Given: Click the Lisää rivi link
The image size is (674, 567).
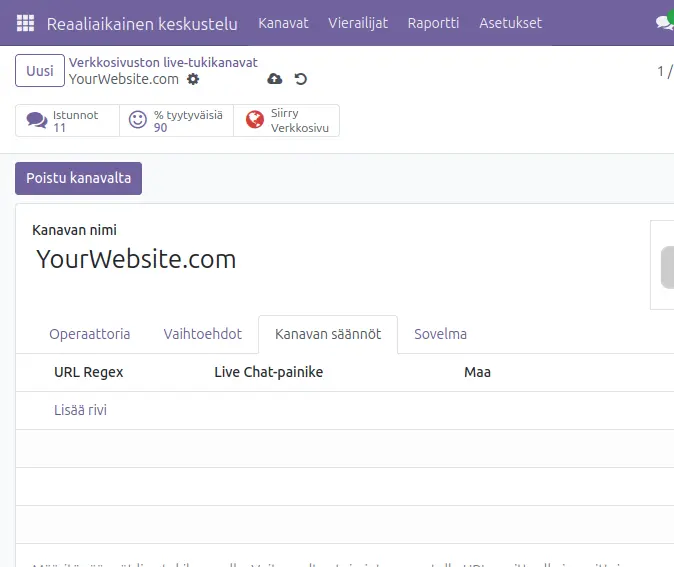Looking at the screenshot, I should pyautogui.click(x=80, y=410).
